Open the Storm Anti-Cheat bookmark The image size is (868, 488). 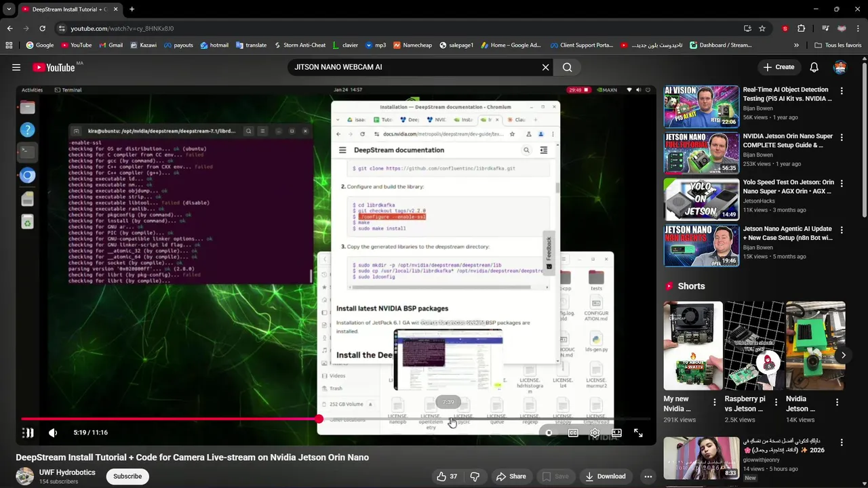300,45
